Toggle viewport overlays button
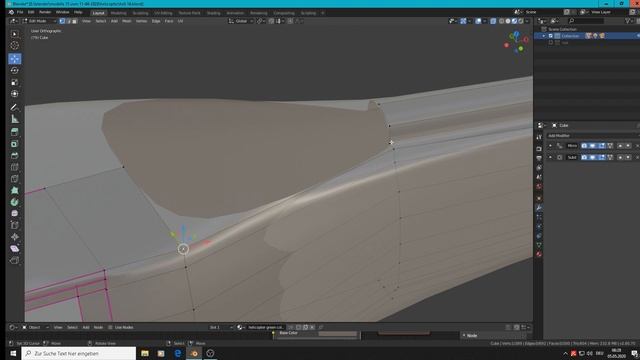The width and height of the screenshot is (640, 360). click(x=478, y=21)
